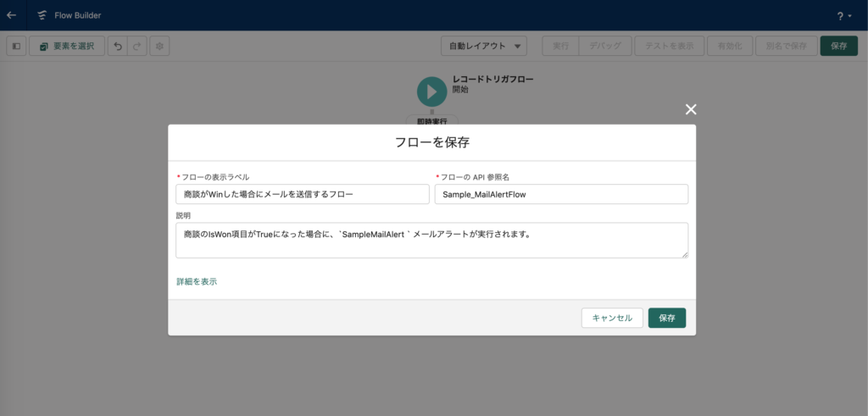This screenshot has height=416, width=868.
Task: Open the help question mark menu
Action: pyautogui.click(x=843, y=15)
